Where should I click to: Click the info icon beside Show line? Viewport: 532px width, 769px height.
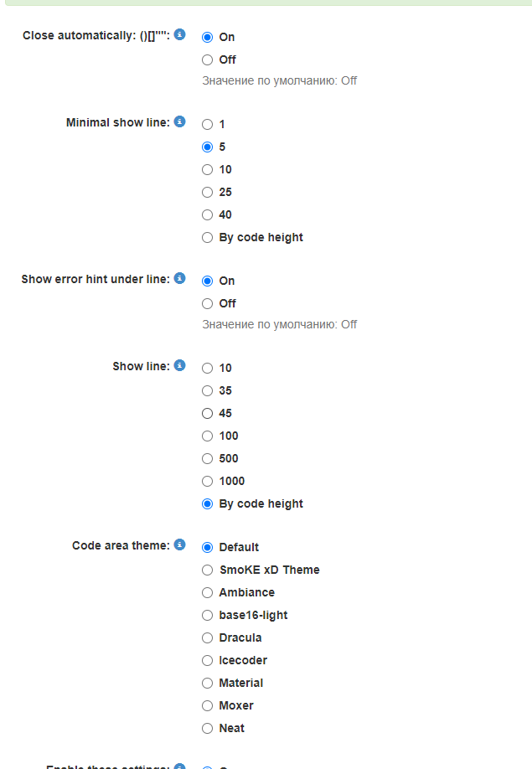coord(179,366)
